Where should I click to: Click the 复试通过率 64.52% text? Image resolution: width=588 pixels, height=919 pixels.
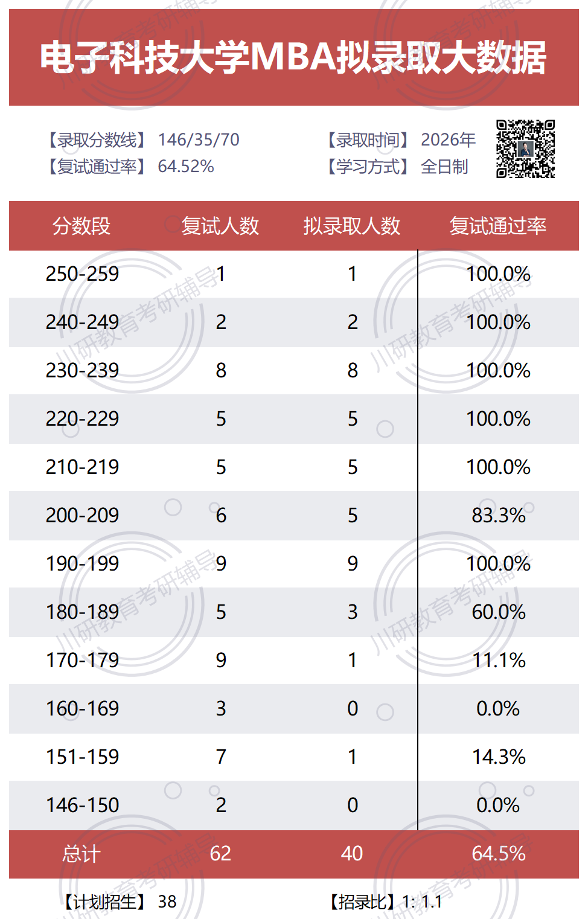[130, 167]
